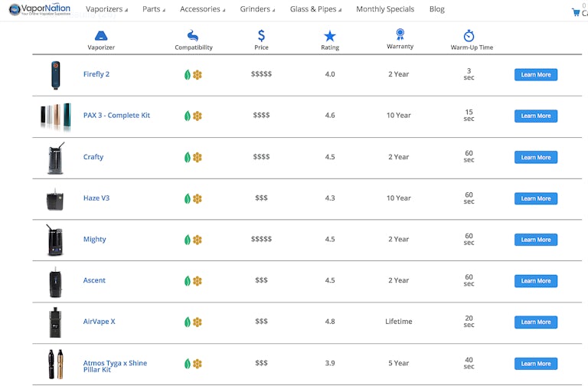Image resolution: width=588 pixels, height=386 pixels.
Task: Expand the Accessories menu
Action: point(202,9)
